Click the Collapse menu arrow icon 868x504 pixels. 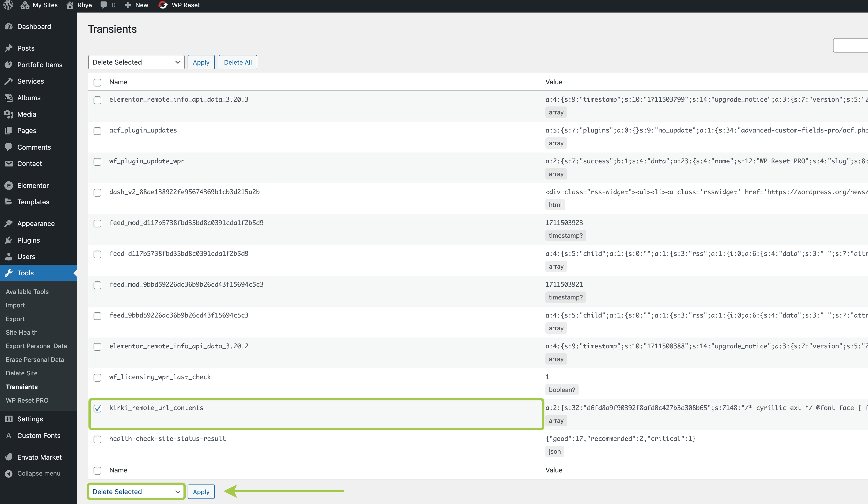9,474
